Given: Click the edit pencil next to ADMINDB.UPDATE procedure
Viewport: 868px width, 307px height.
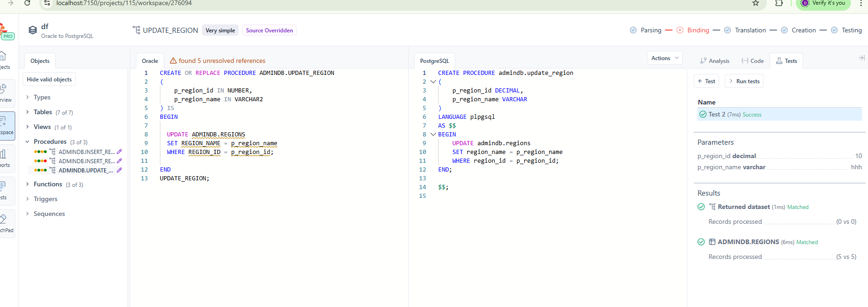Looking at the screenshot, I should click(x=119, y=170).
